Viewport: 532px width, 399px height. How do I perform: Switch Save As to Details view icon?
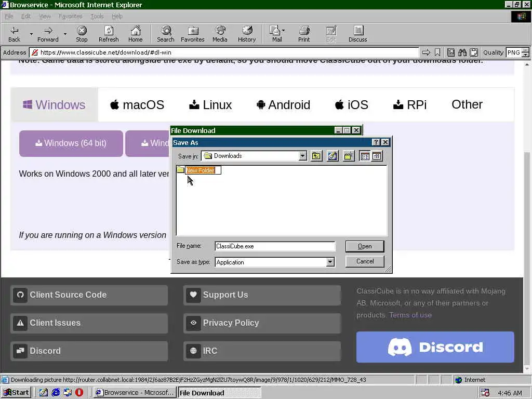coord(377,156)
